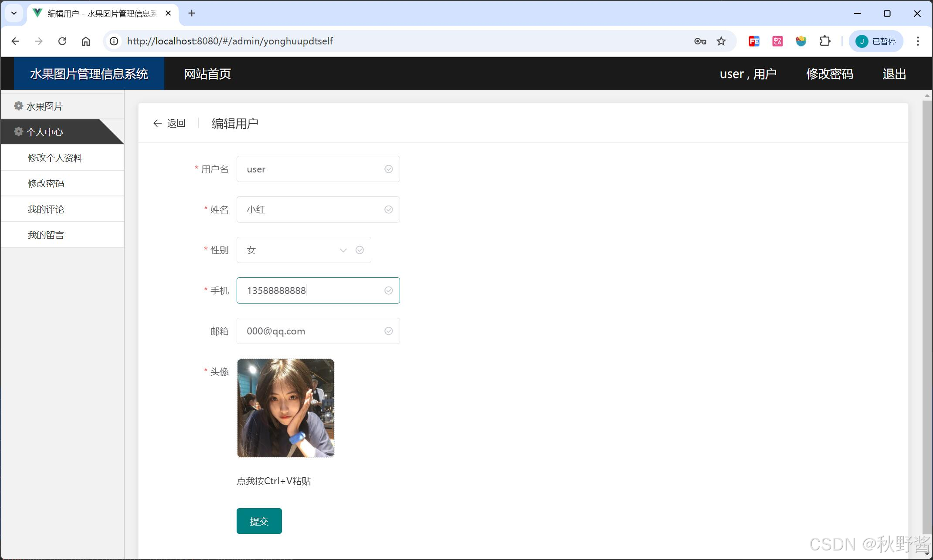Click 退出 to log out
The image size is (933, 560).
894,74
